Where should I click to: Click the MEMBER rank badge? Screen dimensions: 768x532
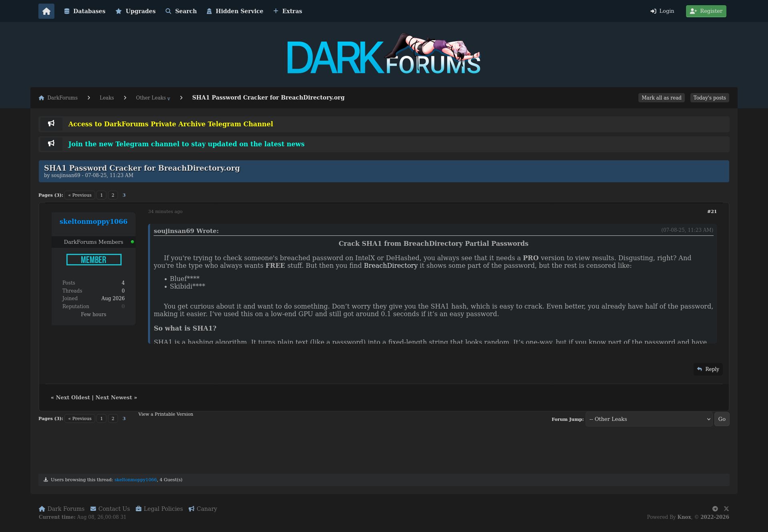94,260
